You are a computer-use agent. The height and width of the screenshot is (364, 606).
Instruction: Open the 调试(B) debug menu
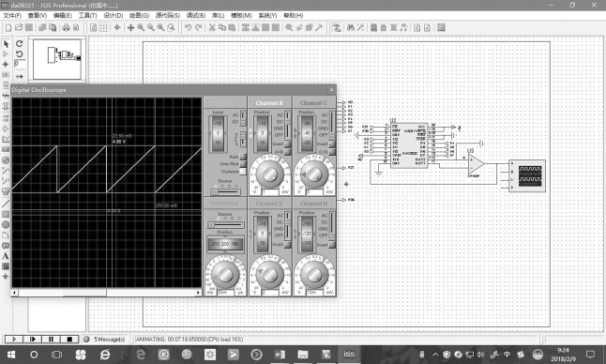pyautogui.click(x=196, y=15)
